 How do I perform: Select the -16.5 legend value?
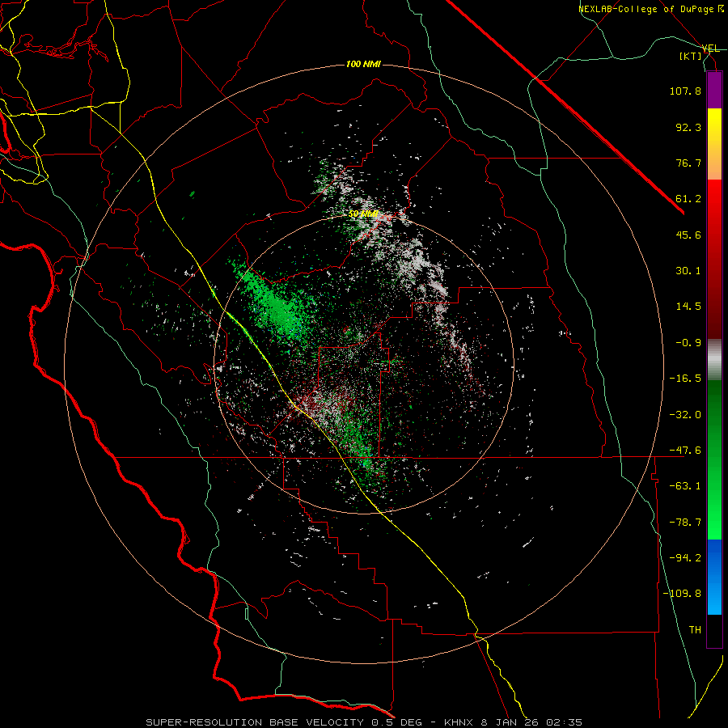pyautogui.click(x=685, y=379)
